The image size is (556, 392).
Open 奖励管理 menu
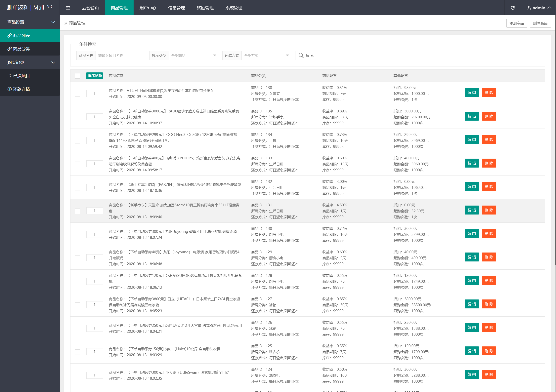click(x=205, y=8)
